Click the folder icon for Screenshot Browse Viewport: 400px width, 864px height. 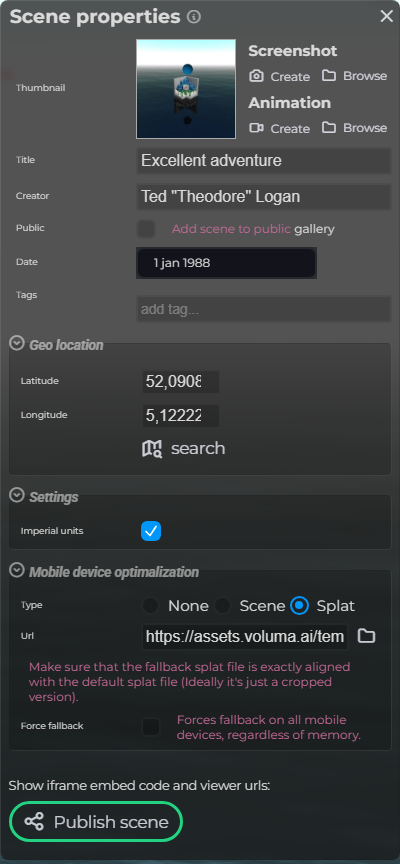coord(329,75)
